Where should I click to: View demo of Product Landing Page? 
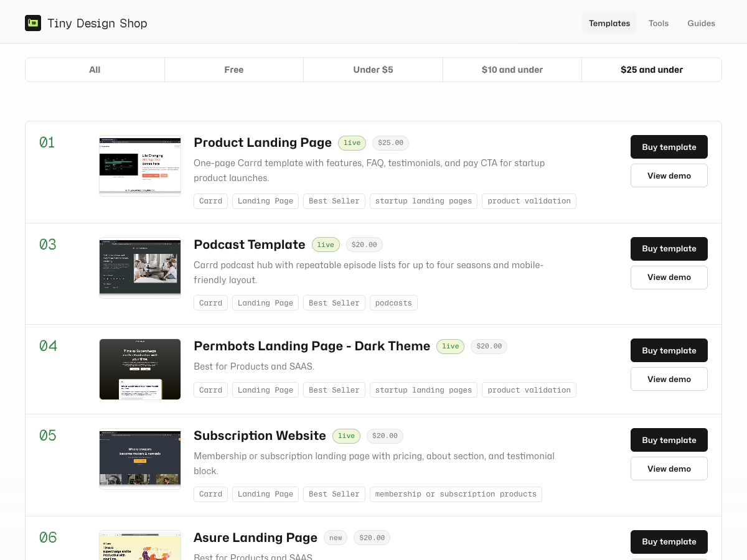(x=669, y=175)
